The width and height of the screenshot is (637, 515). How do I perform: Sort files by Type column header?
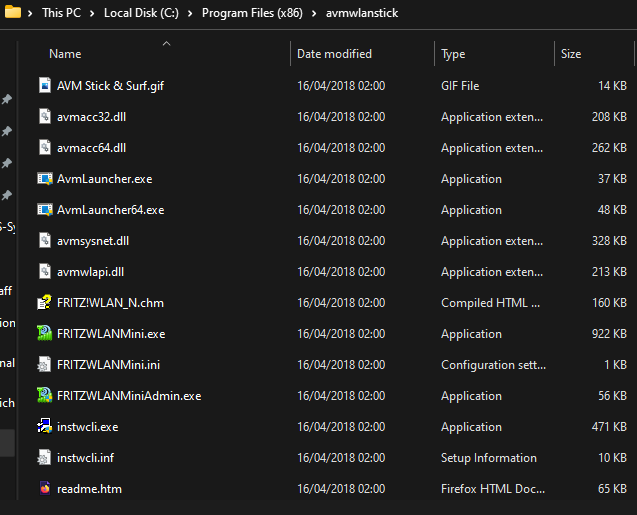pos(453,54)
